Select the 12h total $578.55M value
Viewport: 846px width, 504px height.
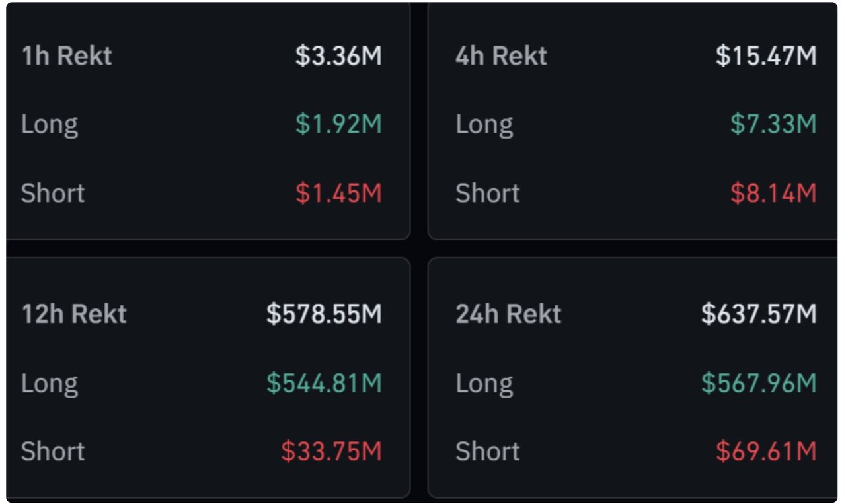(x=324, y=314)
